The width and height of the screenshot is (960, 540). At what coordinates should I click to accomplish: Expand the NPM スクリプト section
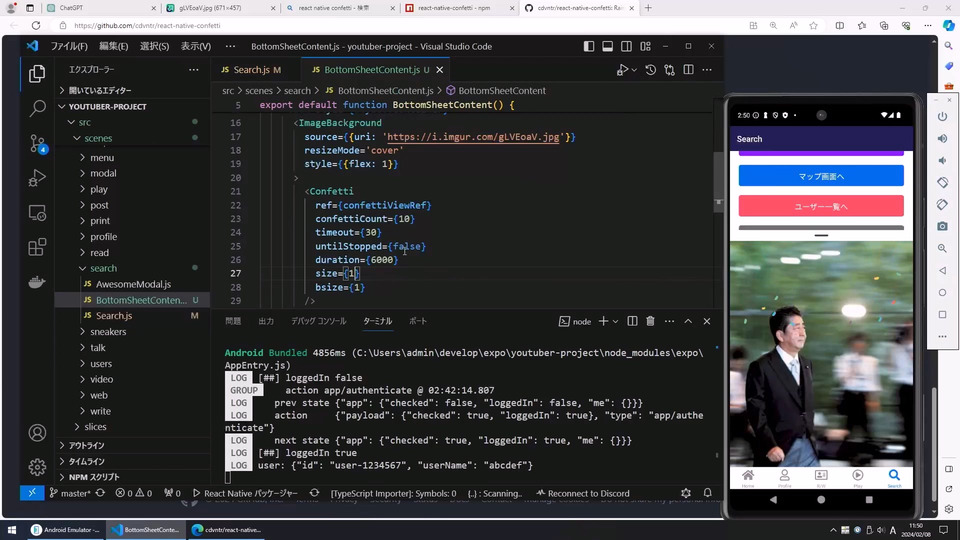click(93, 477)
